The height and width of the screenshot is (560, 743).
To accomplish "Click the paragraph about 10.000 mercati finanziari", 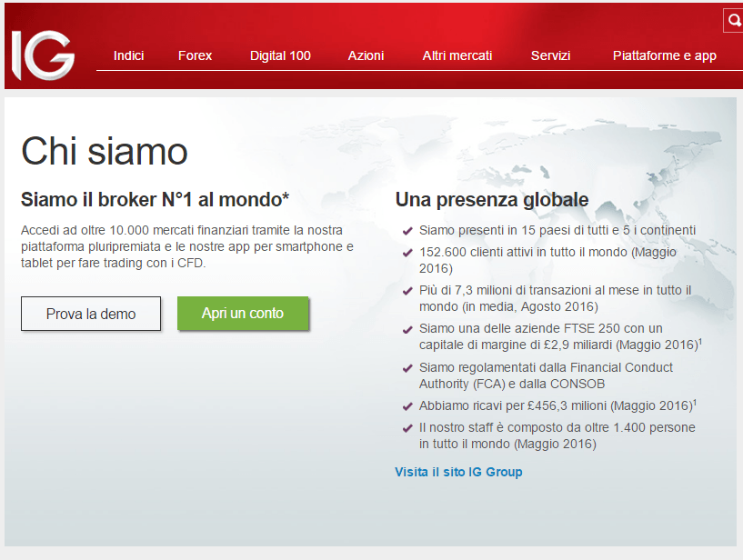I will pyautogui.click(x=187, y=246).
